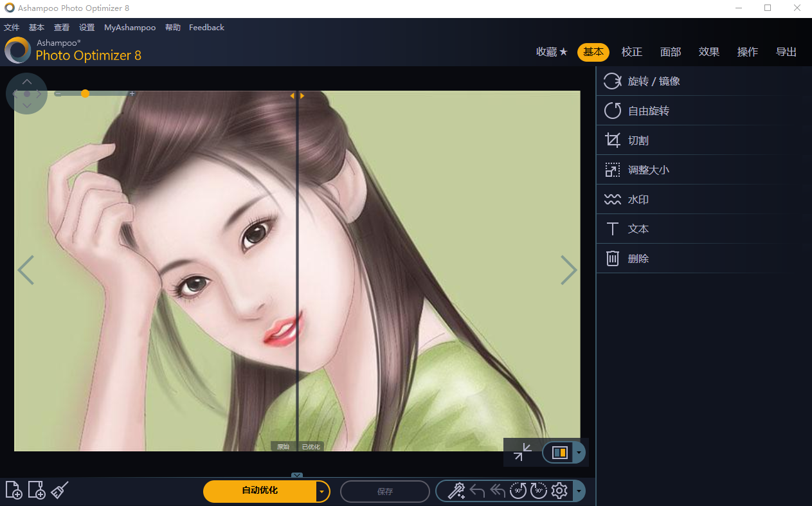Go to the next image with right chevron
Screen dimensions: 812x506
[x=568, y=270]
